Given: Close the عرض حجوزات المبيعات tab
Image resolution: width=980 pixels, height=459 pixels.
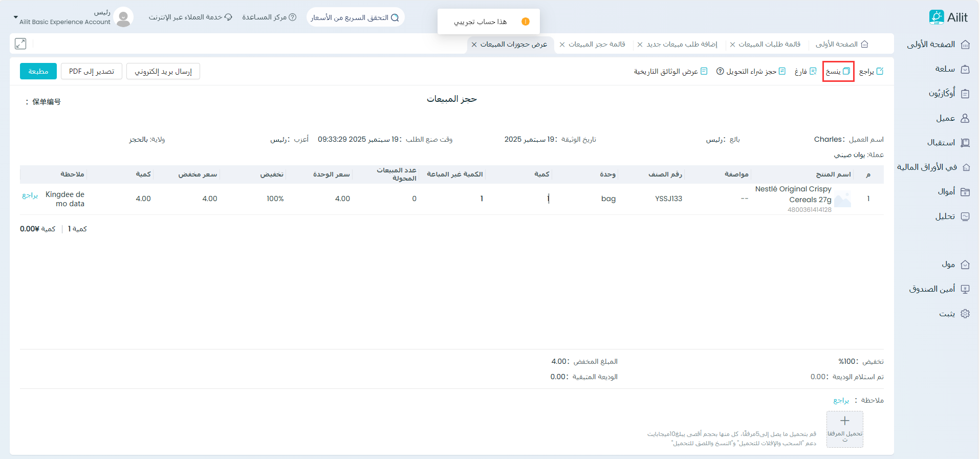Looking at the screenshot, I should pos(474,45).
